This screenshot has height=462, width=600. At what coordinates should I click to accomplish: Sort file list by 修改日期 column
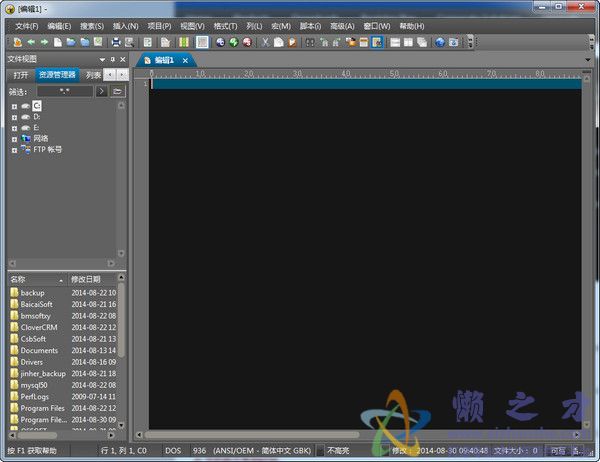92,280
